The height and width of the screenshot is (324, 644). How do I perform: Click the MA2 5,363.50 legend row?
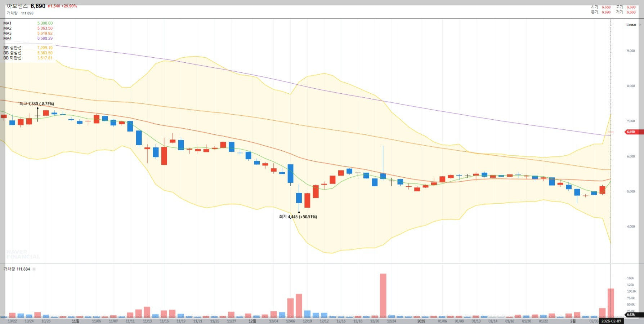[28, 28]
